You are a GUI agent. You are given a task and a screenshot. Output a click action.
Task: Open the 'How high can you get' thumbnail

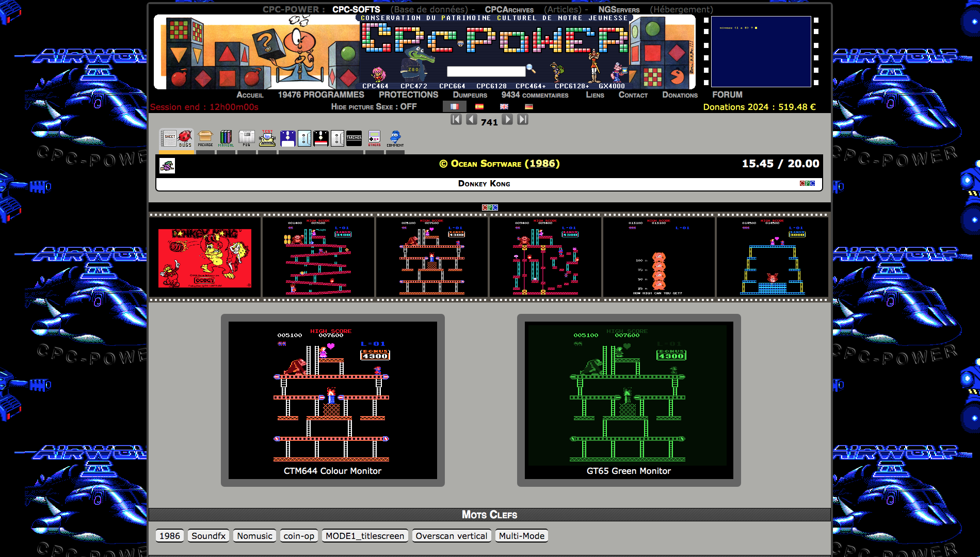click(x=659, y=257)
